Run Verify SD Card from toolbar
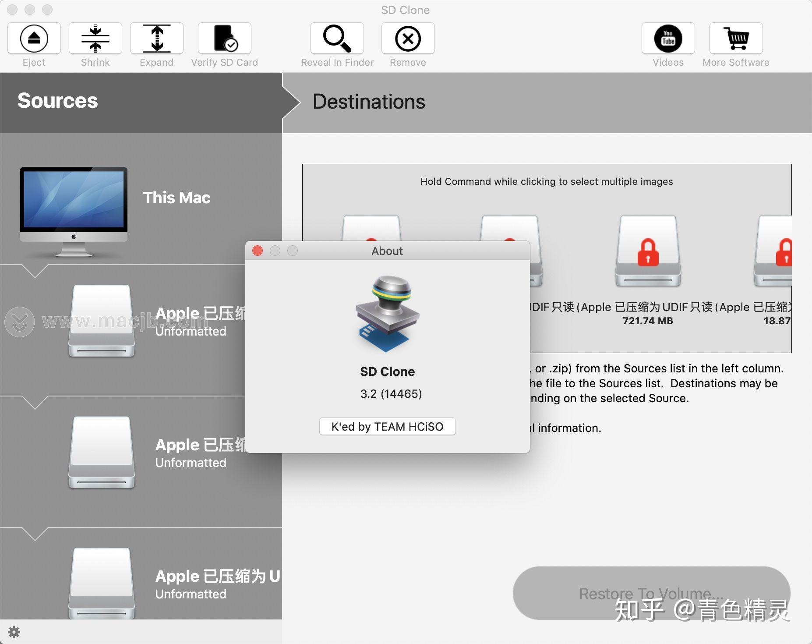This screenshot has height=644, width=812. click(224, 38)
